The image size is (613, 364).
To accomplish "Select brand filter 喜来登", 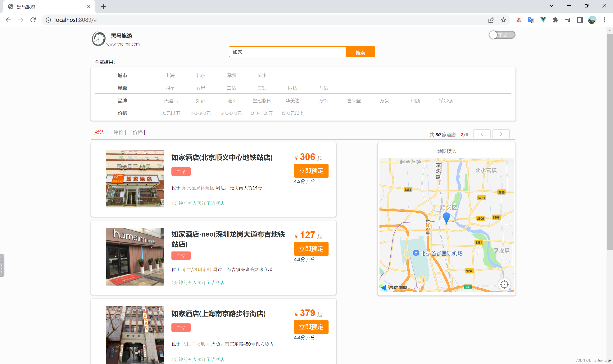I will click(x=354, y=100).
